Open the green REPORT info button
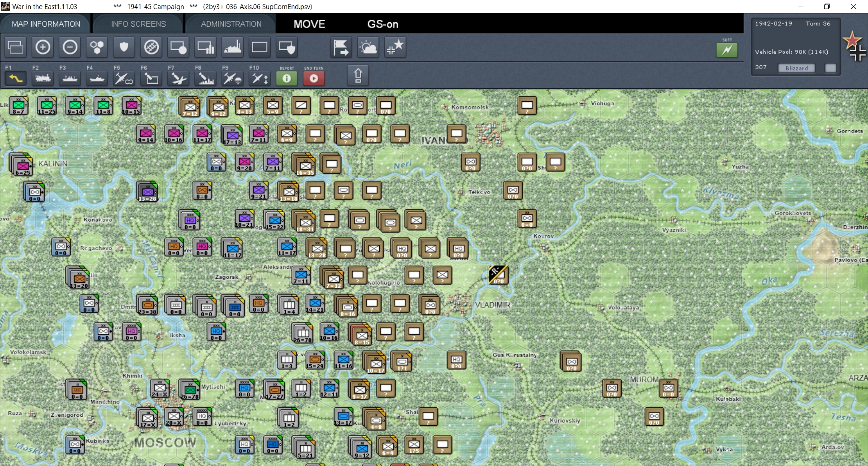This screenshot has height=466, width=868. 287,79
